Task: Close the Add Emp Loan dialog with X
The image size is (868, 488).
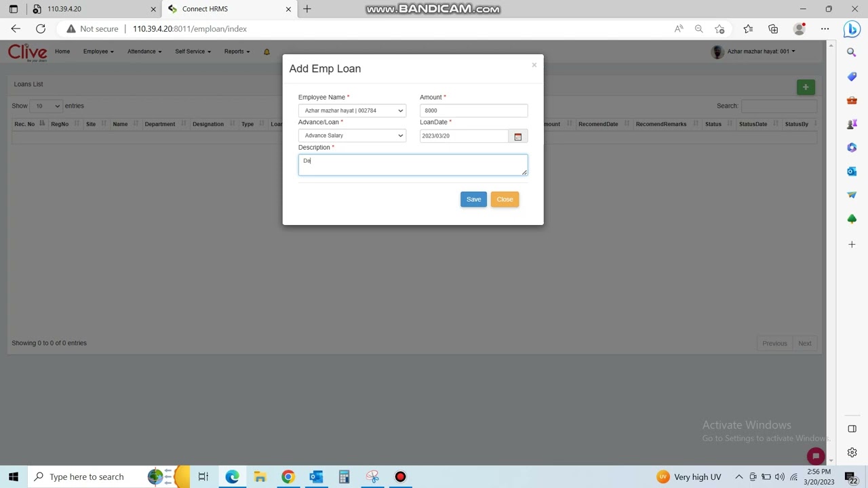Action: pos(534,65)
